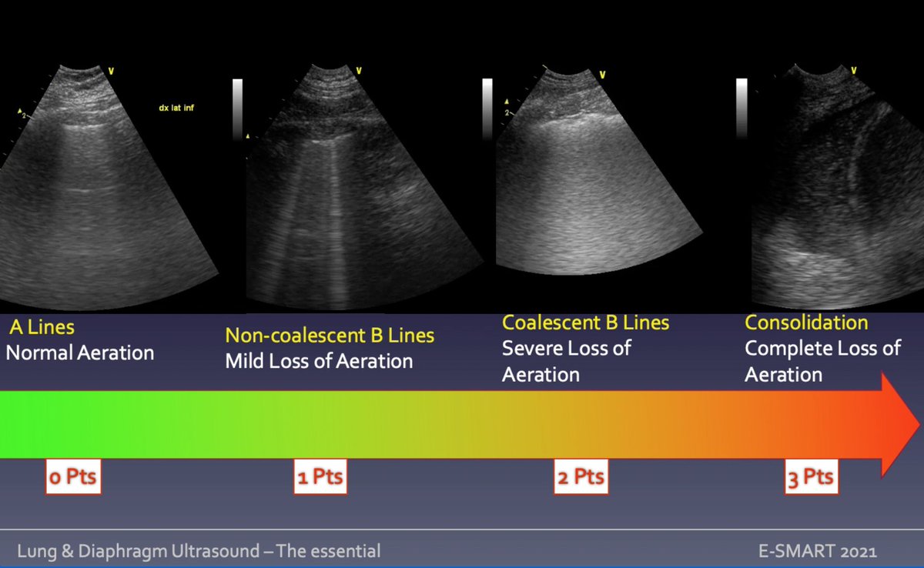Expand the A Lines heading

coord(41,326)
